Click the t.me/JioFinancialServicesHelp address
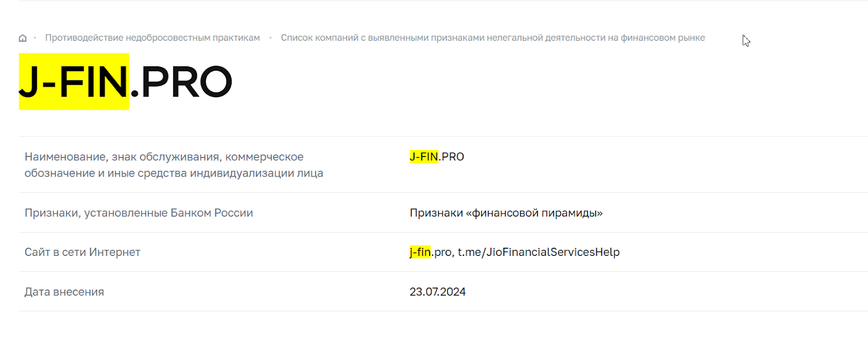This screenshot has height=339, width=868. tap(539, 252)
